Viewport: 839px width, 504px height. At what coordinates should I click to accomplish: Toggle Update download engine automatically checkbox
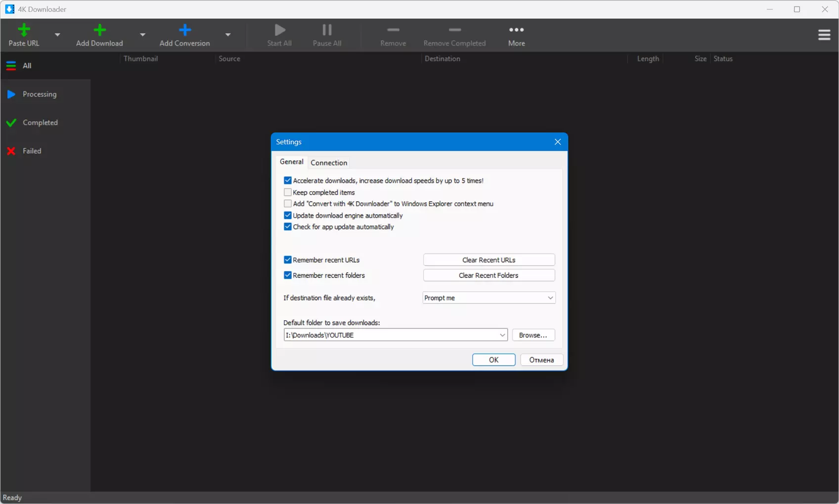288,215
